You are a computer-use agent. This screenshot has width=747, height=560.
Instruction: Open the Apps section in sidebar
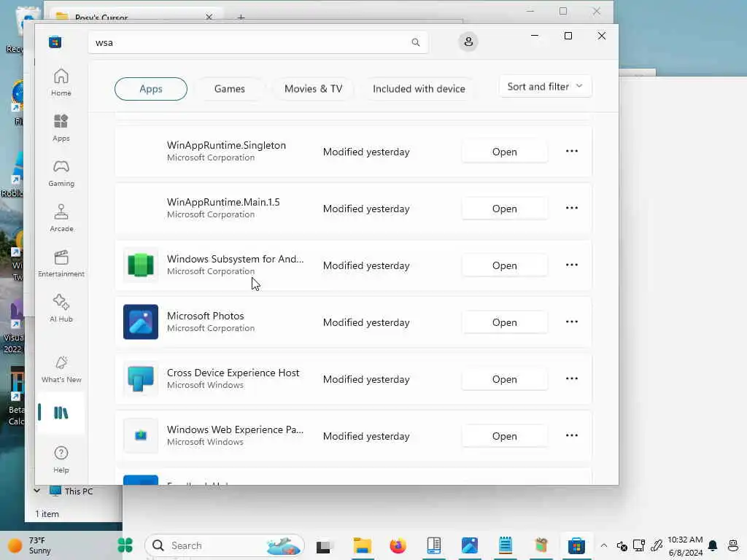coord(61,128)
